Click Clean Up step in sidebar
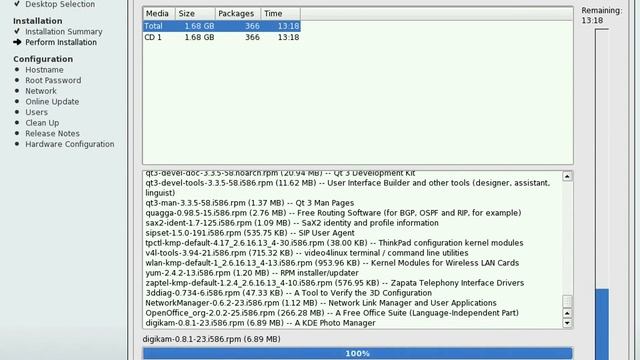Viewport: 640px width, 360px height. coord(42,123)
